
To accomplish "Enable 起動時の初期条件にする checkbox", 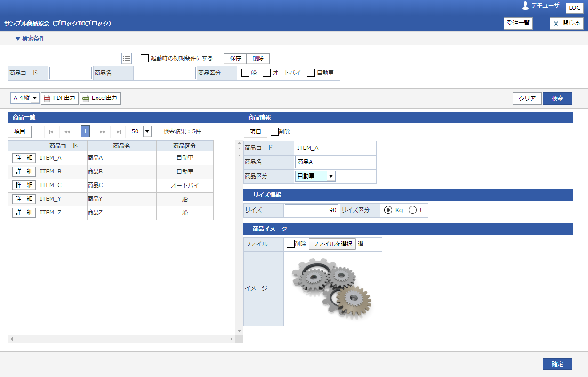I will 145,58.
